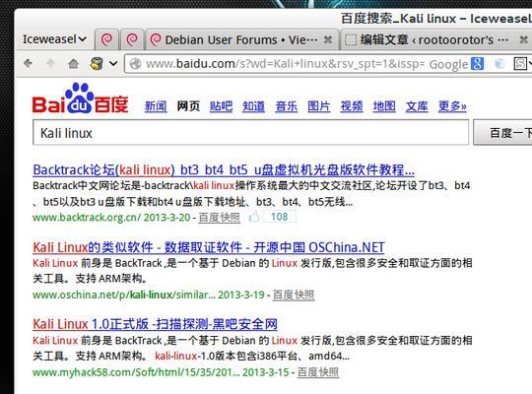This screenshot has width=532, height=394.
Task: Open the 知道 Zhidao category
Action: tap(254, 106)
